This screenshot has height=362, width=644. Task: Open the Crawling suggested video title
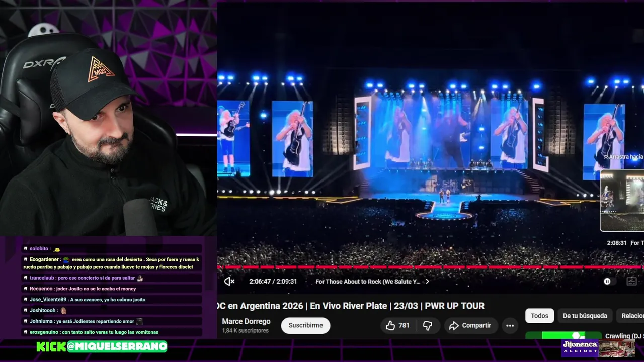624,336
